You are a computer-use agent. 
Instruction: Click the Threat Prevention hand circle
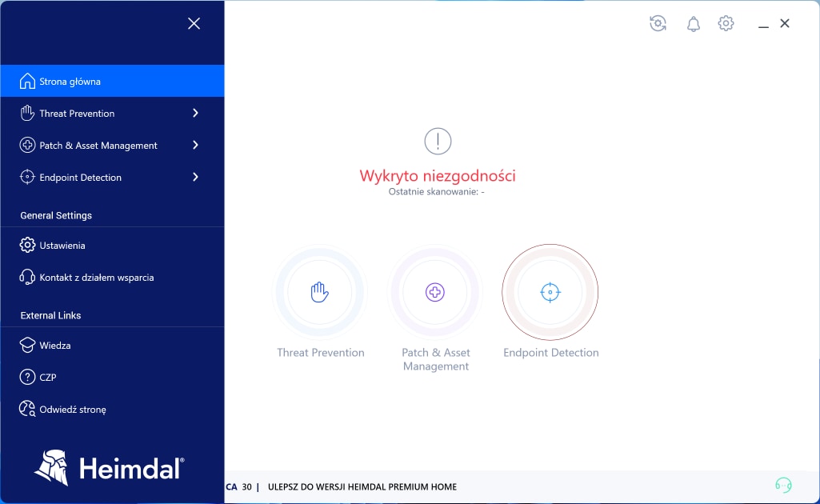tap(319, 292)
